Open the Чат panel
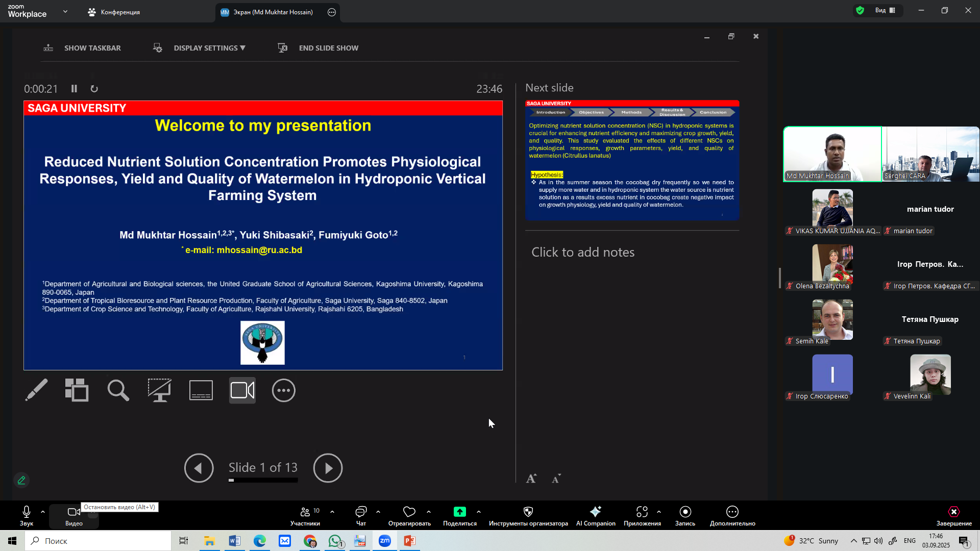This screenshot has height=551, width=980. coord(361,515)
